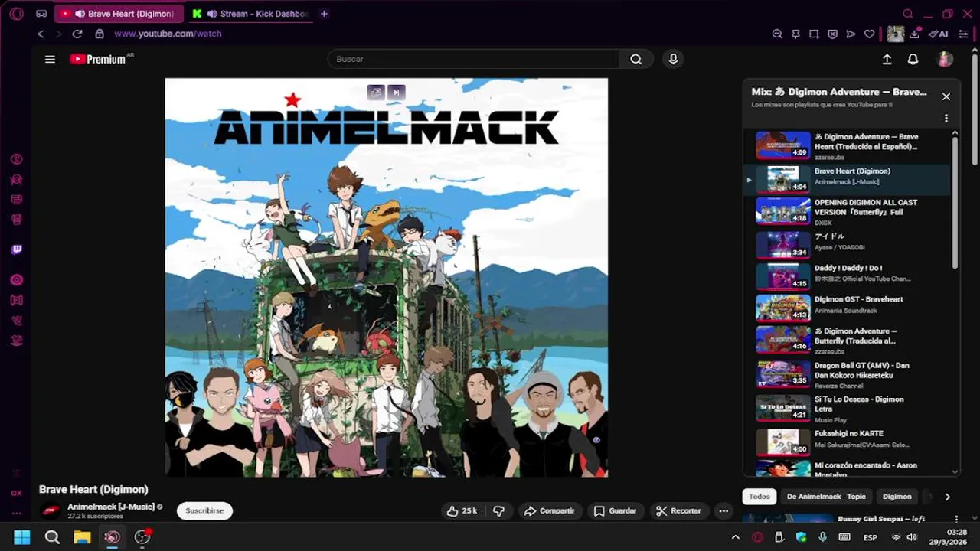Click the search magnifier button on YouTube

coord(635,59)
